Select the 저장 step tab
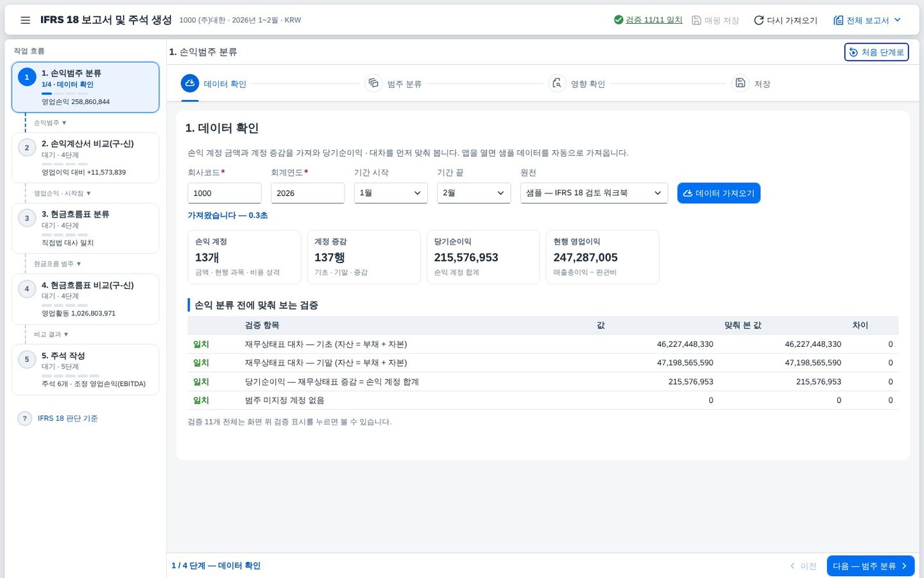 click(x=751, y=83)
